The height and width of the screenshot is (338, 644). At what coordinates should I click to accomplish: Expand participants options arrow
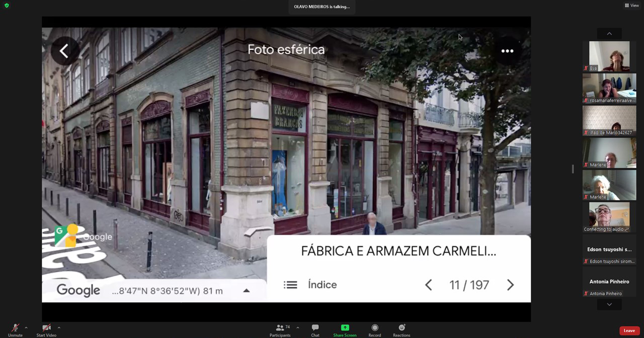click(x=297, y=327)
